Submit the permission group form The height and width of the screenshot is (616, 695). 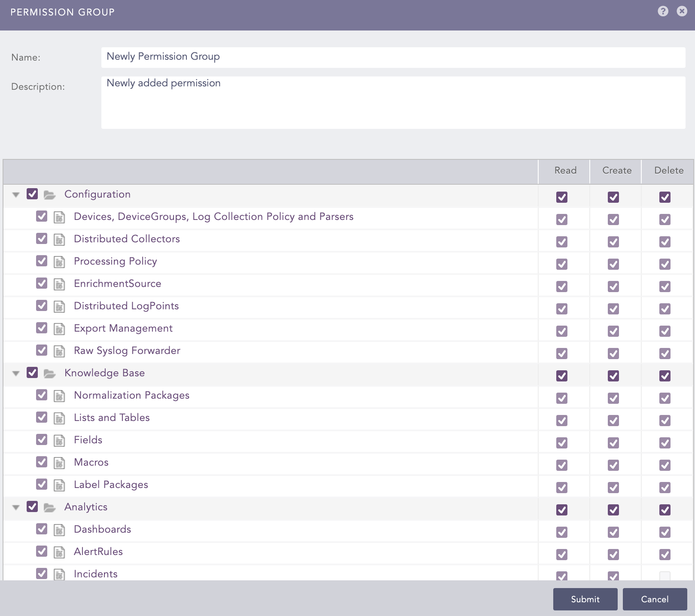coord(585,599)
